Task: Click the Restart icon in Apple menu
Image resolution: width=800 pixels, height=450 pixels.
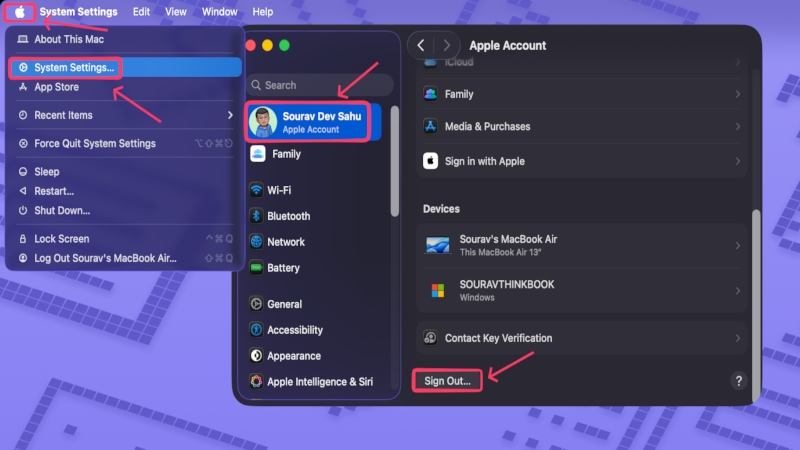Action: click(x=22, y=191)
